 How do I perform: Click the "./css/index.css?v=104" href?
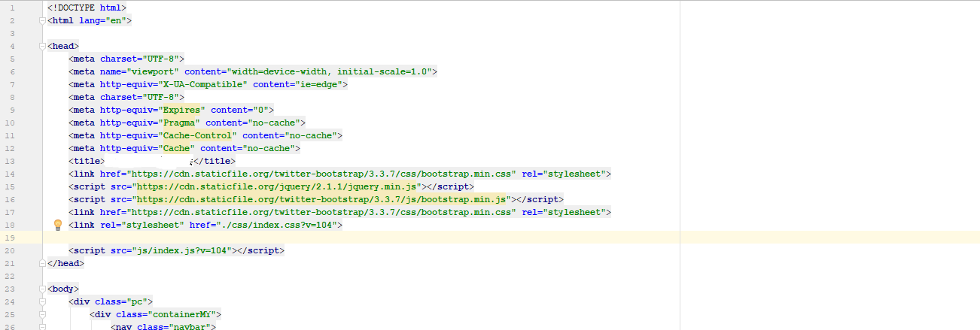279,225
